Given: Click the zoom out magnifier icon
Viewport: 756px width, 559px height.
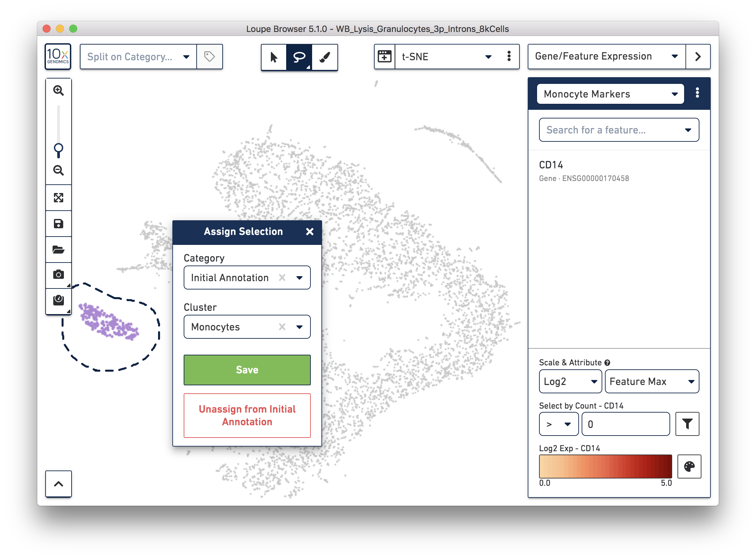Looking at the screenshot, I should coord(59,171).
